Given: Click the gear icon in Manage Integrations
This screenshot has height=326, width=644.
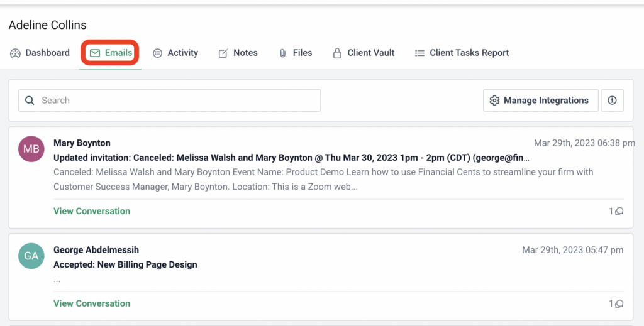Looking at the screenshot, I should coord(494,101).
